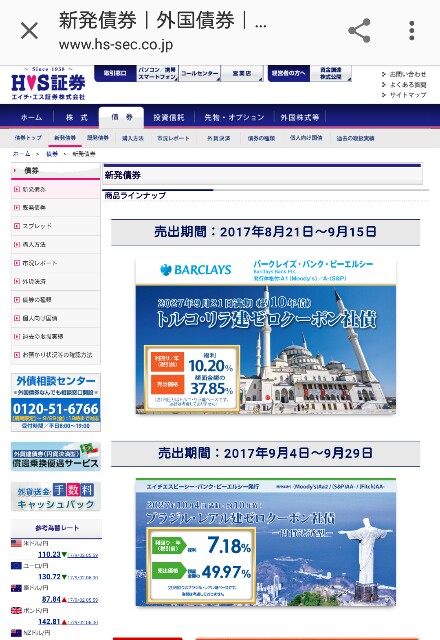Tap the share icon in the browser bar
This screenshot has width=440, height=640.
(x=359, y=31)
